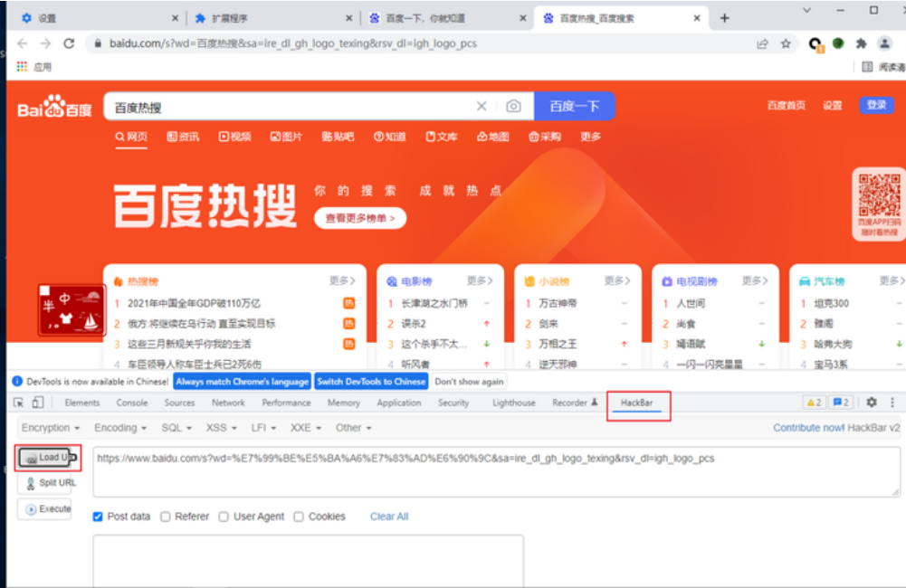Open the Encoding dropdown in HackBar
This screenshot has width=906, height=588.
[118, 427]
